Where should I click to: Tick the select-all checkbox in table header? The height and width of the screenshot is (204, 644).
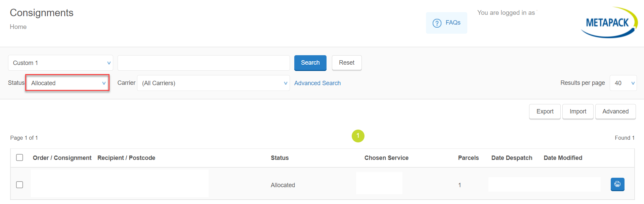click(x=19, y=158)
